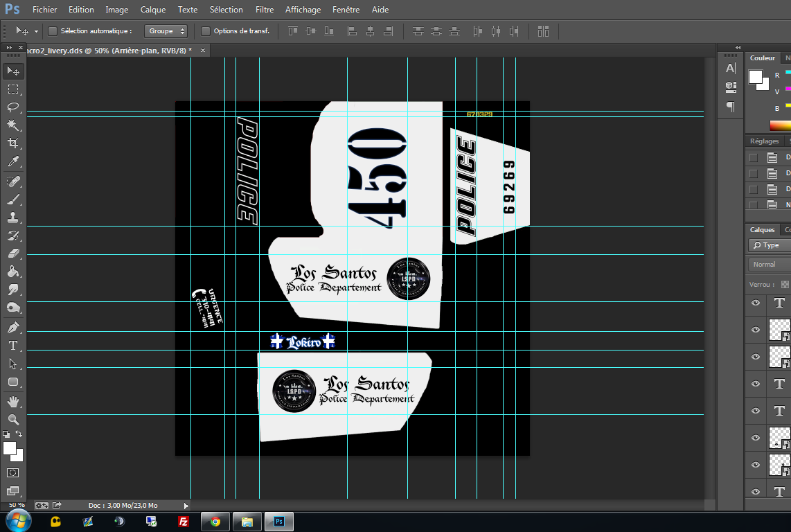Hide the topmost text layer

click(756, 303)
